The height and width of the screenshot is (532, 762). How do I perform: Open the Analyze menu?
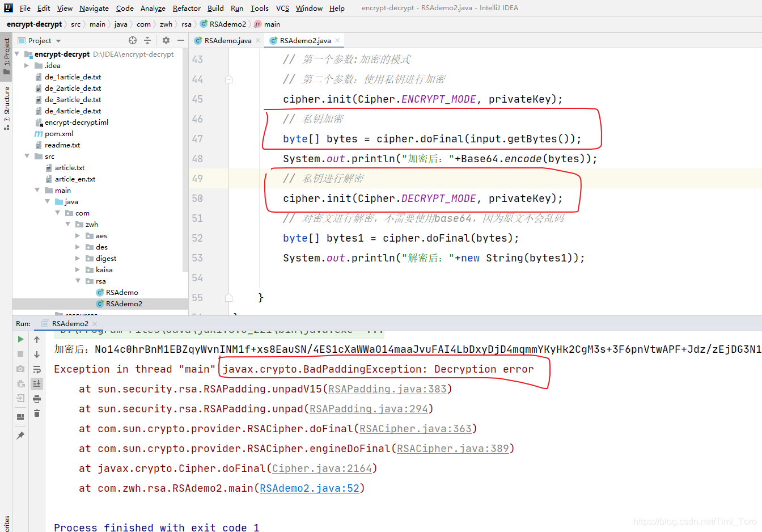153,8
